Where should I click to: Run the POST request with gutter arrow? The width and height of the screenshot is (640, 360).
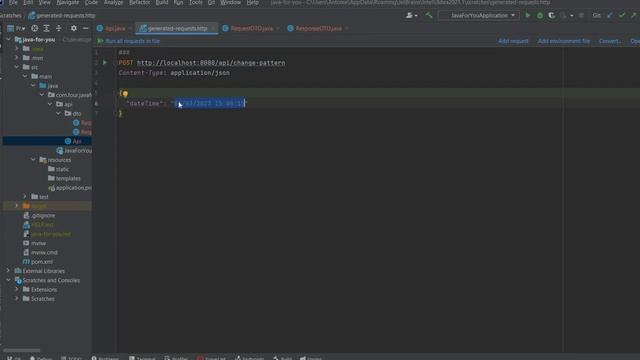tap(105, 62)
